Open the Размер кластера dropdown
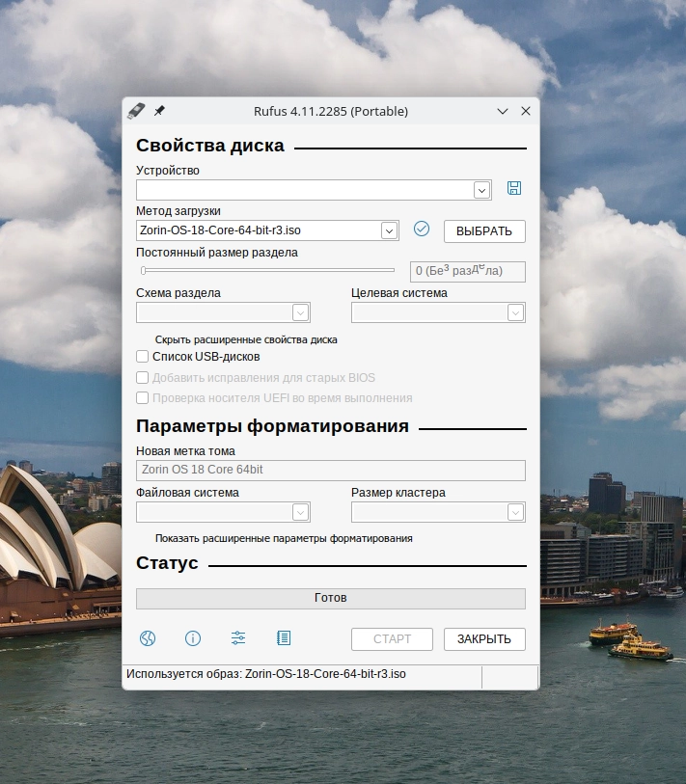This screenshot has height=784, width=686. (x=438, y=512)
